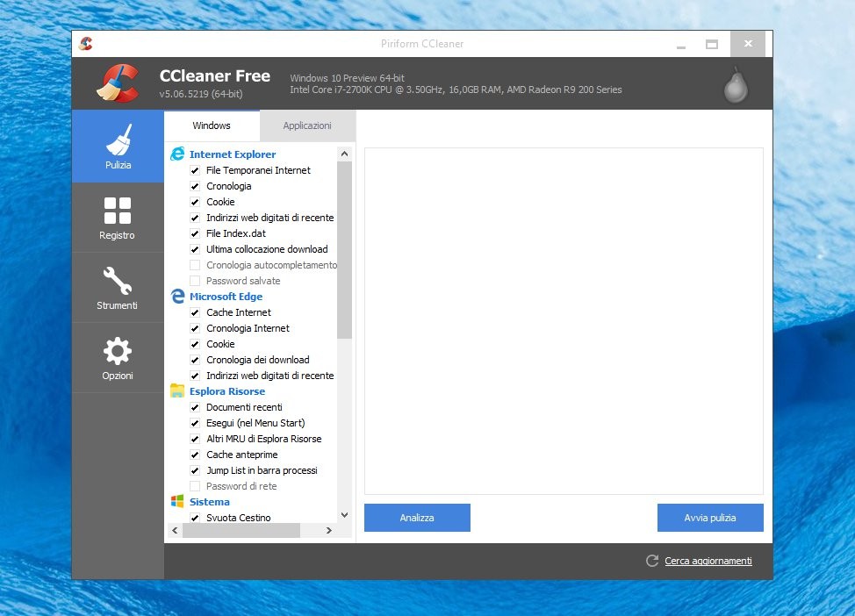This screenshot has width=855, height=616.
Task: Open the Registro grid section
Action: pyautogui.click(x=118, y=218)
